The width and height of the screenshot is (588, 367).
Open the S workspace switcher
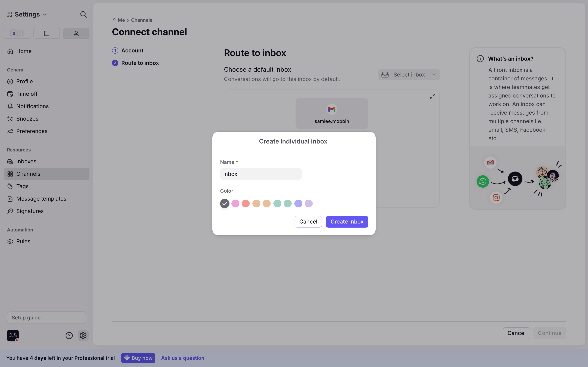[x=17, y=33]
